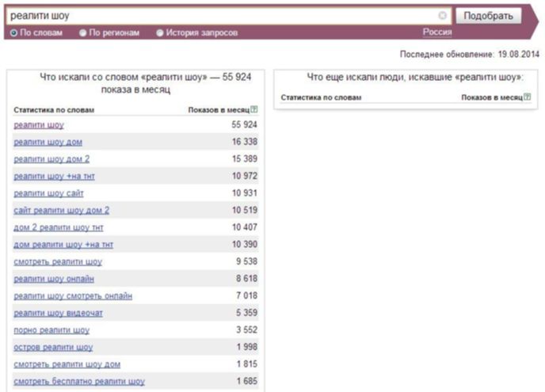Click the value '1 685'
This screenshot has width=545, height=392.
pyautogui.click(x=247, y=381)
